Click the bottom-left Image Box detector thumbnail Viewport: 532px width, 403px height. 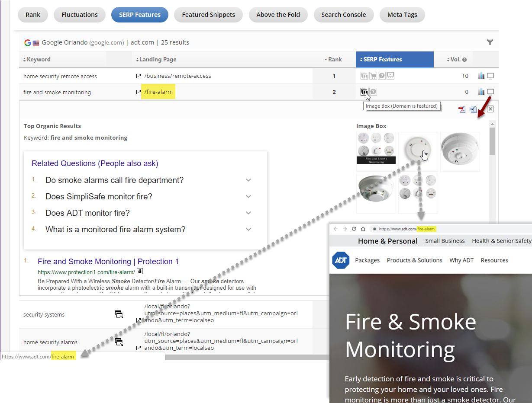click(376, 193)
